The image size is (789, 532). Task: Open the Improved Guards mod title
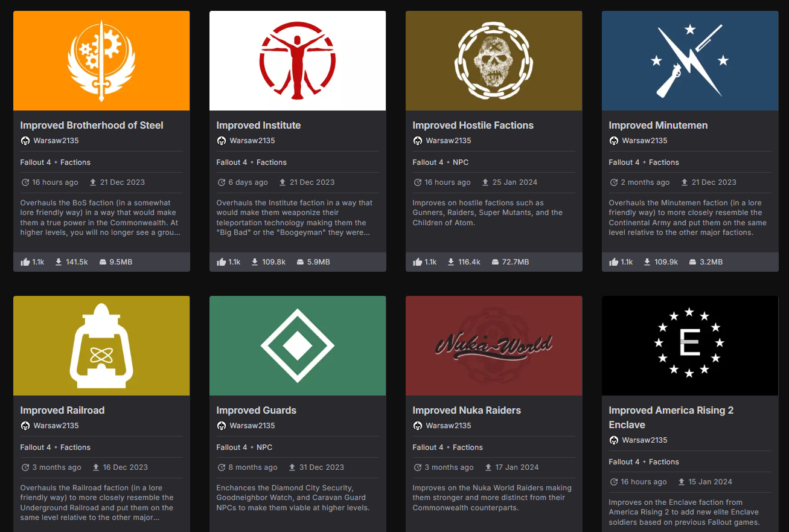(x=257, y=411)
